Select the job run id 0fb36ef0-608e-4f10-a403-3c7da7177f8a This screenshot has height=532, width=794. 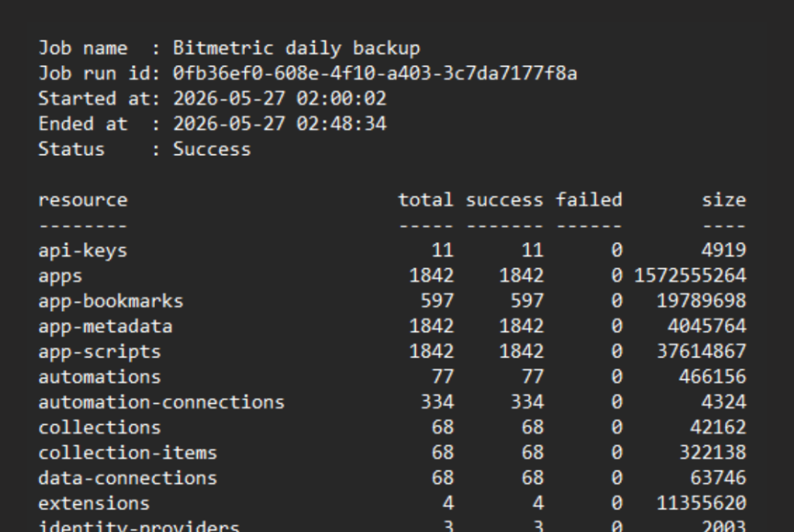click(x=375, y=74)
